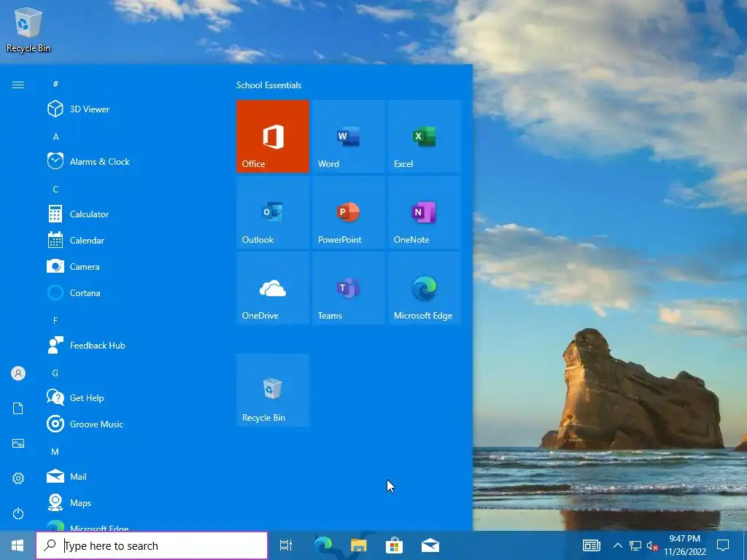Launch Word from School Essentials tiles
This screenshot has width=747, height=560.
pos(348,136)
